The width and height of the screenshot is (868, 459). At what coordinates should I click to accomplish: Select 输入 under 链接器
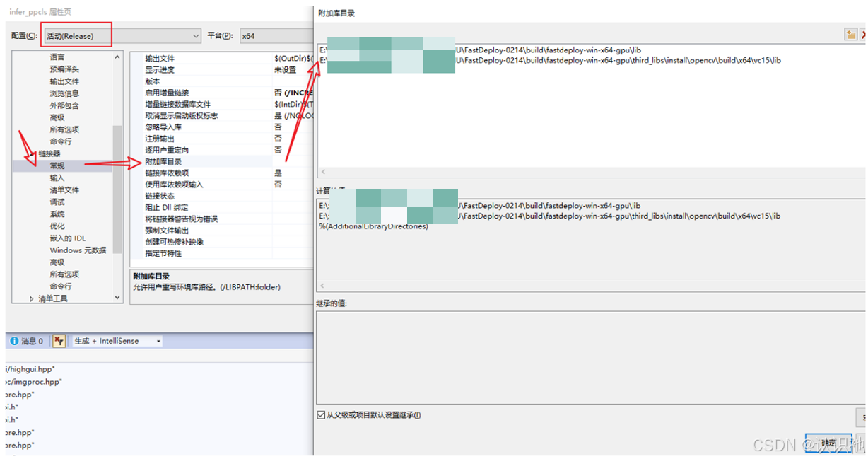point(57,178)
